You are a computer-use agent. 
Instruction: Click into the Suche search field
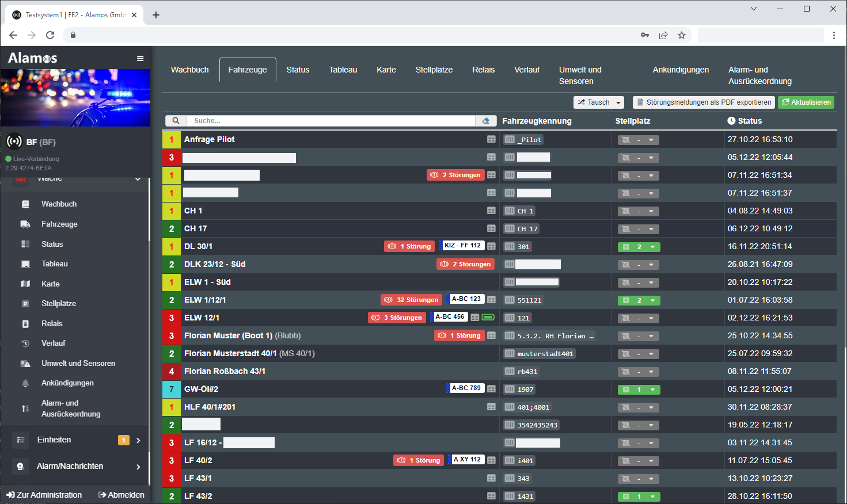[331, 121]
